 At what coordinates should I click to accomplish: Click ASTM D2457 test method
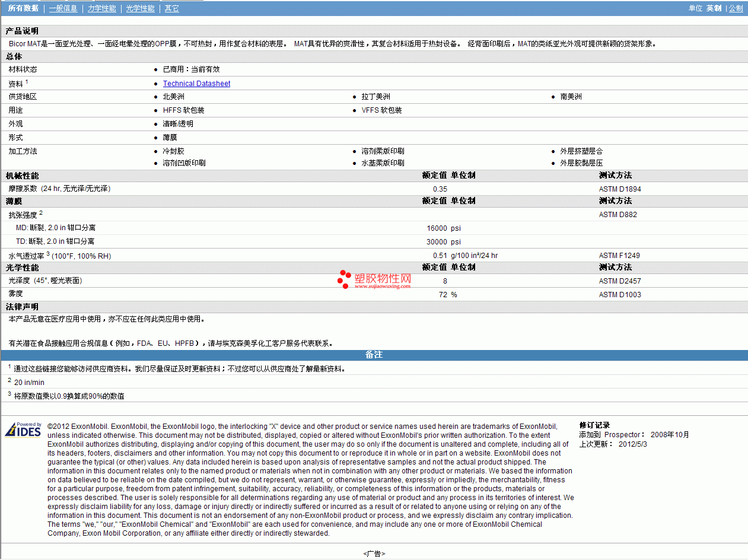click(x=620, y=281)
